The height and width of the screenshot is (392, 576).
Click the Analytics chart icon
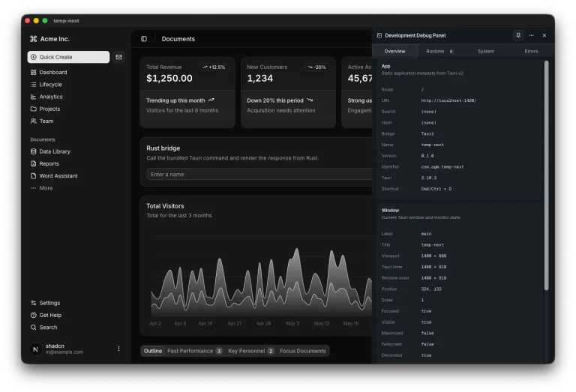coord(34,97)
